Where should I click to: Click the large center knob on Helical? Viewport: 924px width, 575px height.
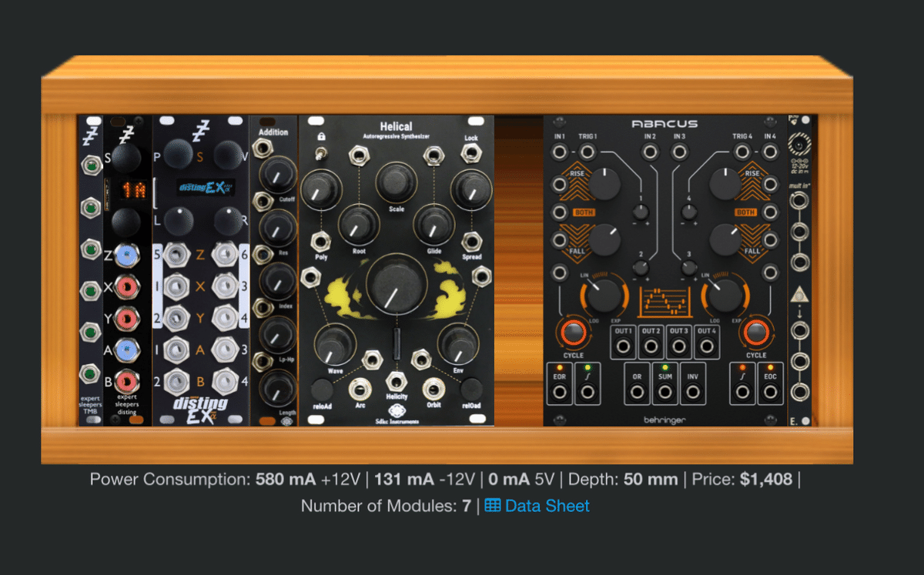pos(397,286)
